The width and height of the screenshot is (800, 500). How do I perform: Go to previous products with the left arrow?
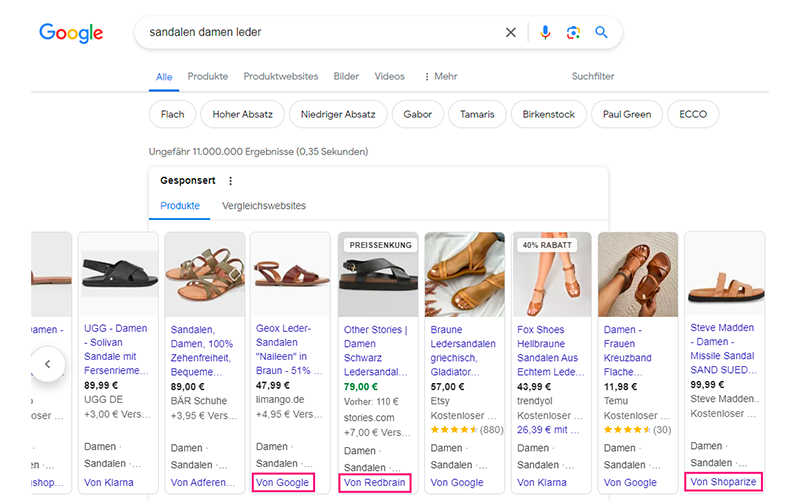(x=47, y=364)
